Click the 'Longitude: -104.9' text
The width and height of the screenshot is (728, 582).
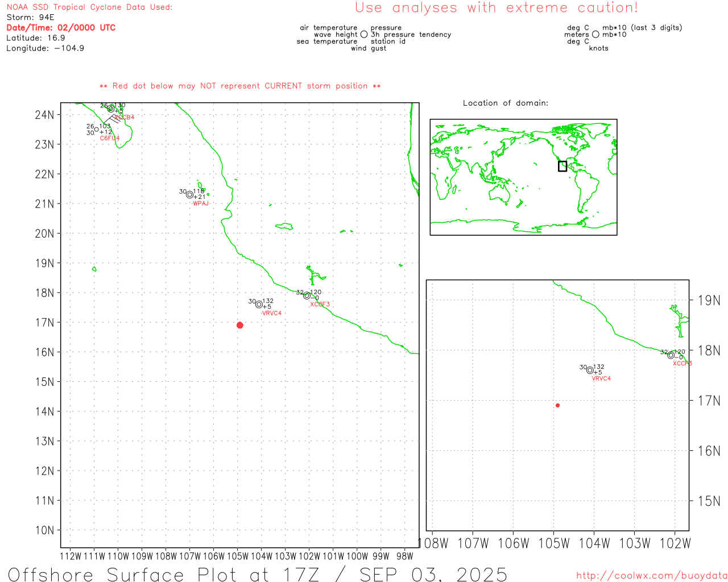tap(45, 48)
